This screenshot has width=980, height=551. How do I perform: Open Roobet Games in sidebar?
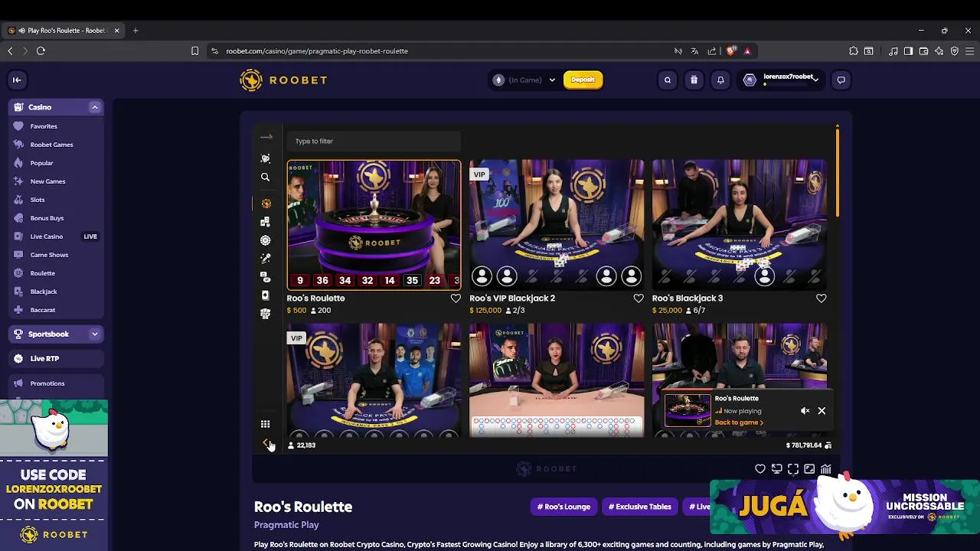click(51, 145)
